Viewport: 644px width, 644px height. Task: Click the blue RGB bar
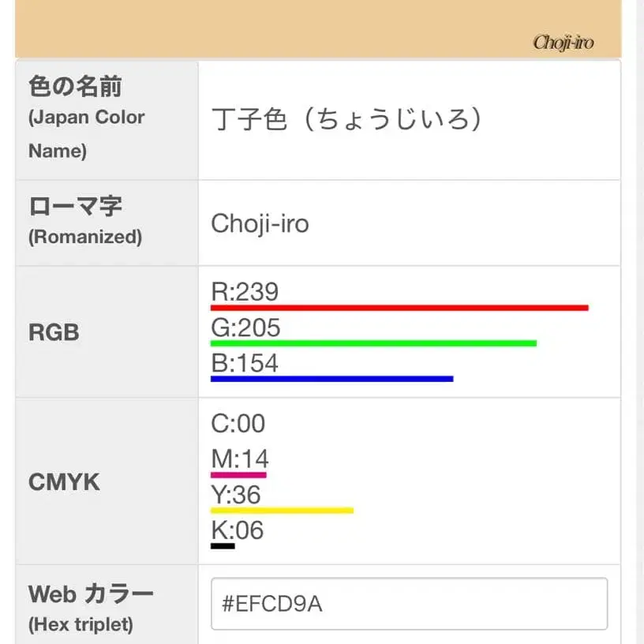coord(331,378)
